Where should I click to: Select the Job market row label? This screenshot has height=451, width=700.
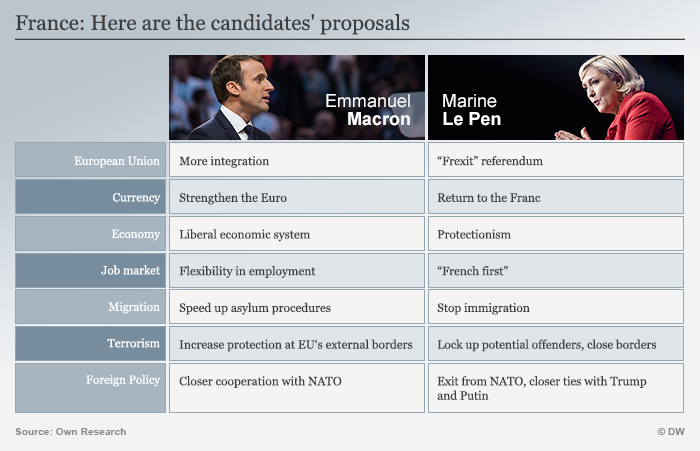click(x=90, y=270)
